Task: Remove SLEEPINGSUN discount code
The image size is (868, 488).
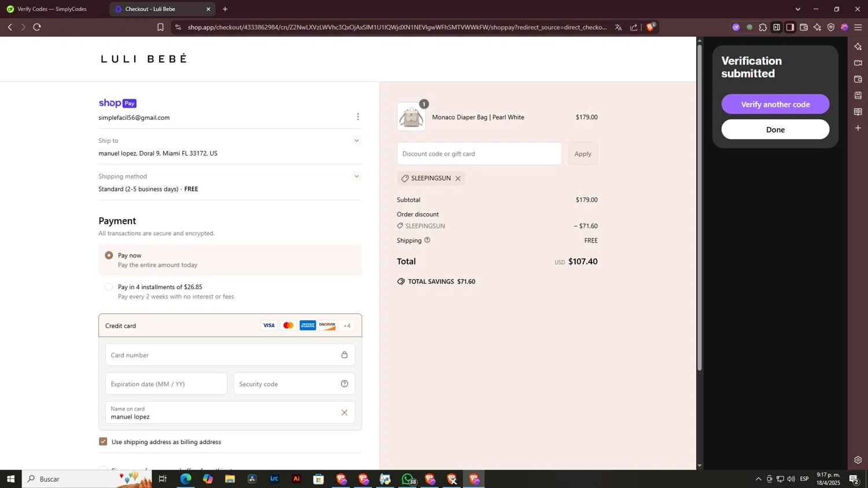Action: 458,178
